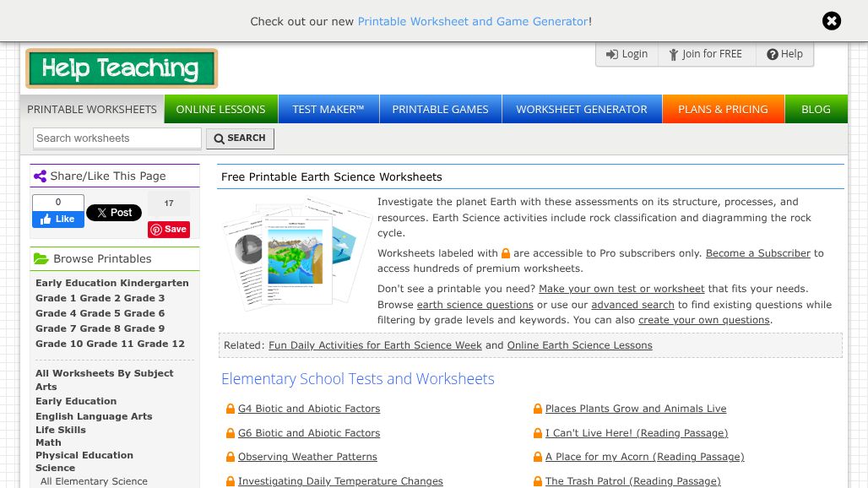This screenshot has height=488, width=868.
Task: Click the lock icon beside G4 Biotic and Abiotic Factors
Action: (231, 409)
